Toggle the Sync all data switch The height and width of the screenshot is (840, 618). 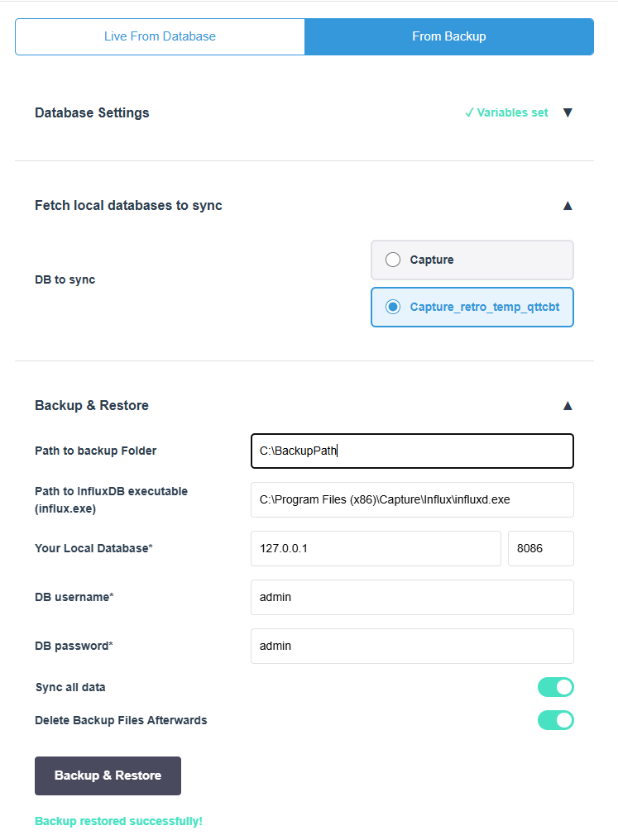pyautogui.click(x=555, y=687)
